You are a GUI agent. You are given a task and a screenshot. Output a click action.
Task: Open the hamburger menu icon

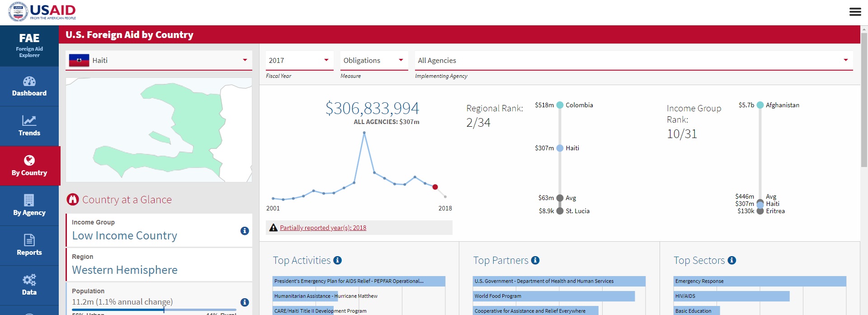[855, 12]
